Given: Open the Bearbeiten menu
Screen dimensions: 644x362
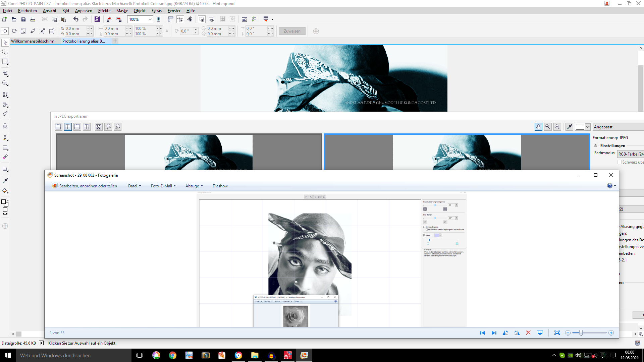Looking at the screenshot, I should [x=28, y=11].
